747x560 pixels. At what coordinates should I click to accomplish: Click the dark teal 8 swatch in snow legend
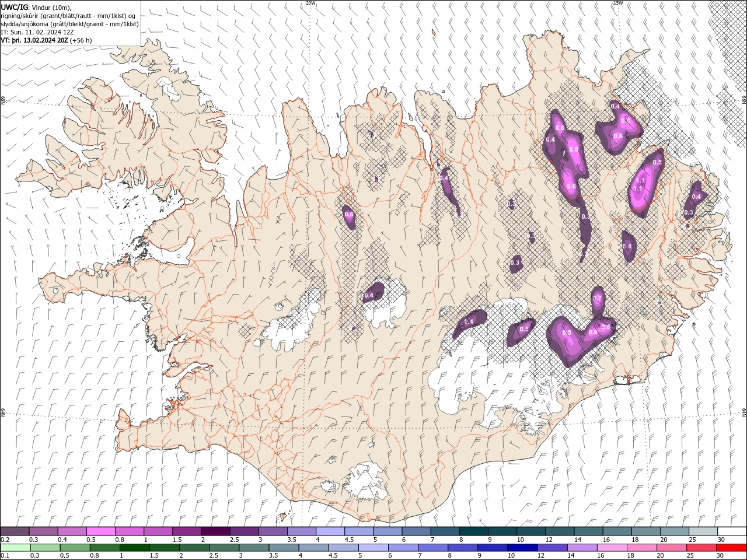tap(474, 531)
